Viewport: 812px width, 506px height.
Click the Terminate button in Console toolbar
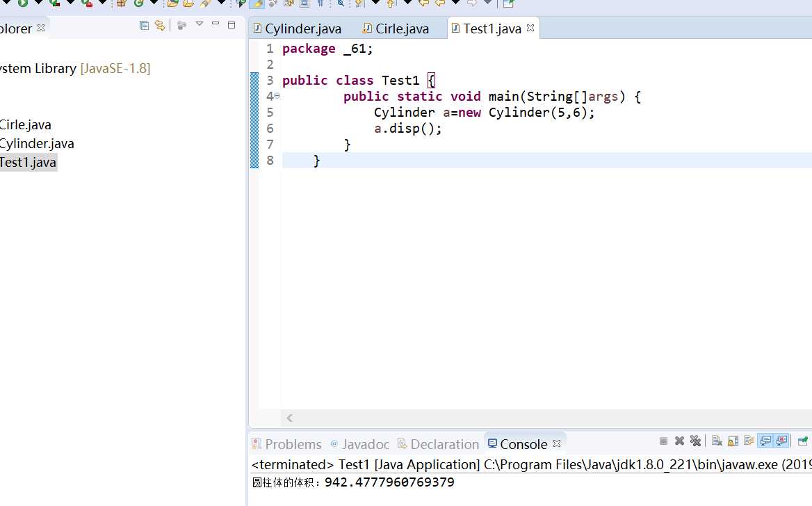pos(663,441)
